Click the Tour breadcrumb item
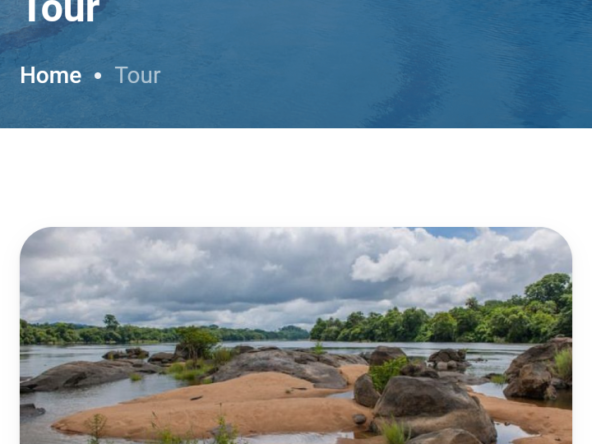592x444 pixels. pos(138,76)
